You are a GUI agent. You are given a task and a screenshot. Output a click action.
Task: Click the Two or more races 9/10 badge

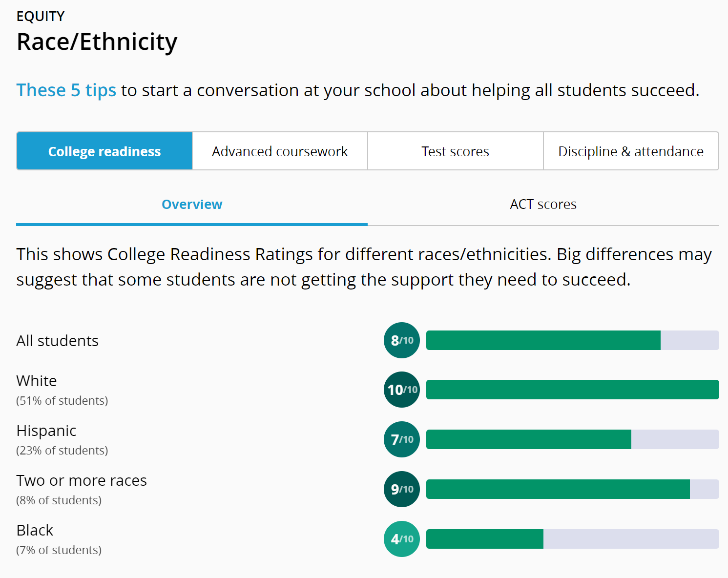(402, 489)
